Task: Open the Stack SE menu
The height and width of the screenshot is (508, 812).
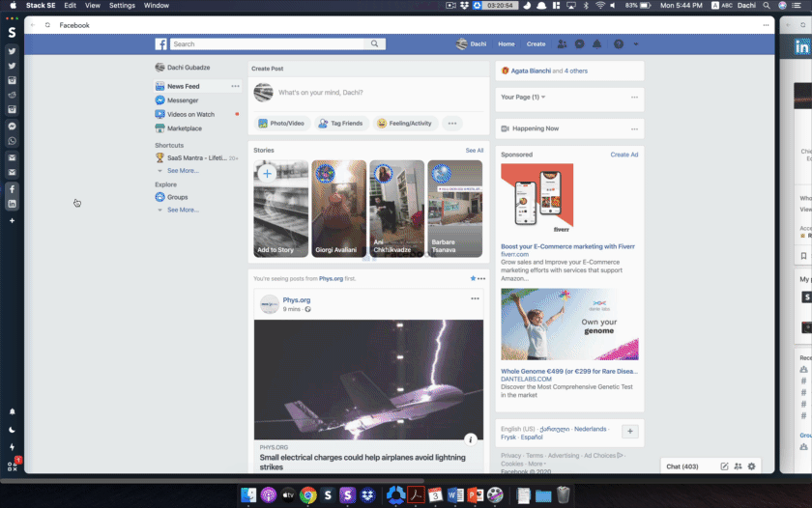Action: 41,5
